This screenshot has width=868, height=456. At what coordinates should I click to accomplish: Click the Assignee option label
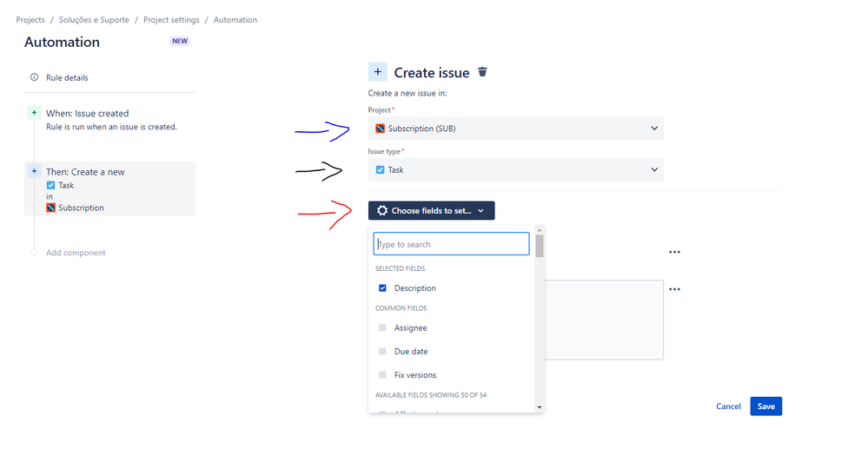click(x=411, y=327)
